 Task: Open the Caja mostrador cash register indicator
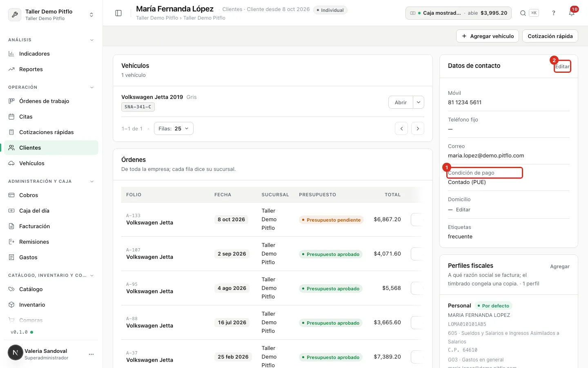[459, 13]
